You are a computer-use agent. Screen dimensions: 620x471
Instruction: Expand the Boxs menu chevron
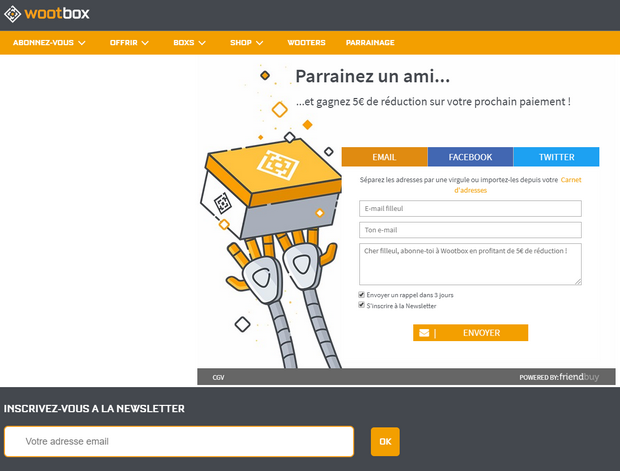click(202, 43)
